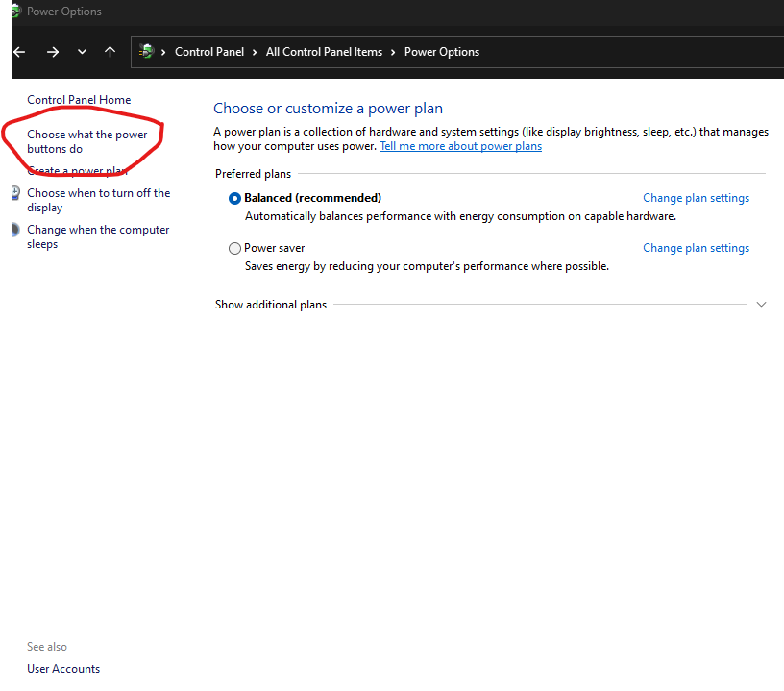Expand the Show additional plans section
The height and width of the screenshot is (691, 784).
pyautogui.click(x=761, y=305)
